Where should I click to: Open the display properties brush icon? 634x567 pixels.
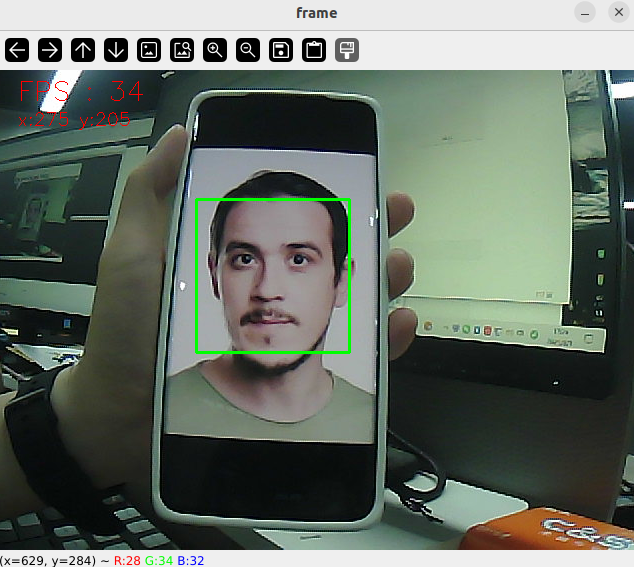[347, 50]
